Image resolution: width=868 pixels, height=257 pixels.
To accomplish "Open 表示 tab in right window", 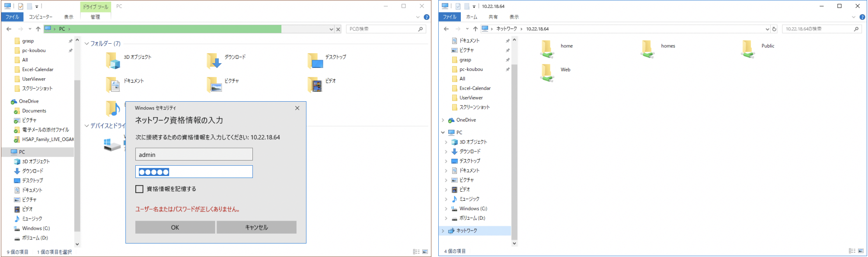I will 514,17.
